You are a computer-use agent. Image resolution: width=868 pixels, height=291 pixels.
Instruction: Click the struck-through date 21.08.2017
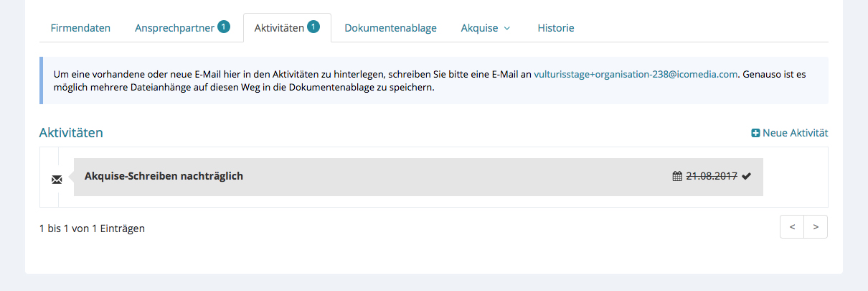pos(712,176)
